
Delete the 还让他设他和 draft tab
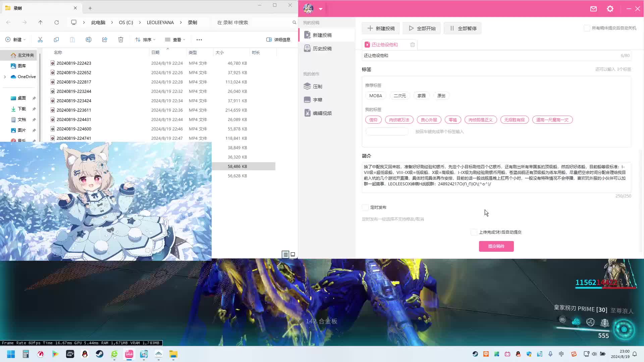tap(413, 45)
